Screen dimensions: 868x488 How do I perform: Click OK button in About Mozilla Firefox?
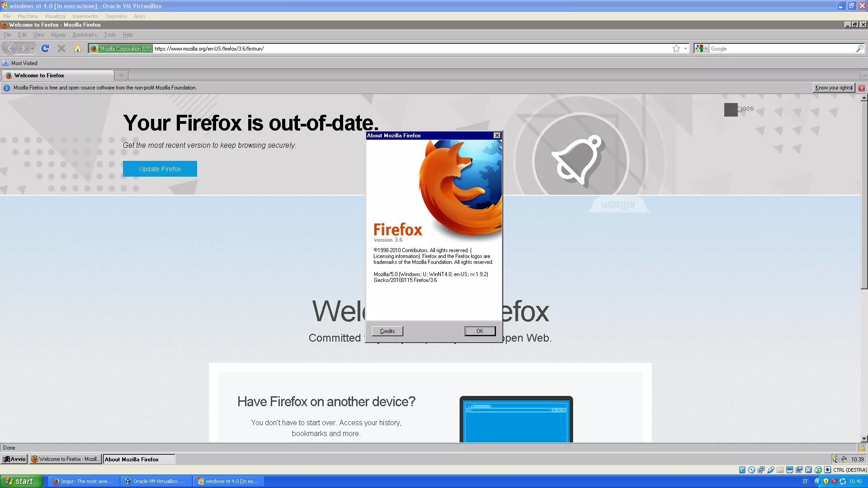pos(480,331)
